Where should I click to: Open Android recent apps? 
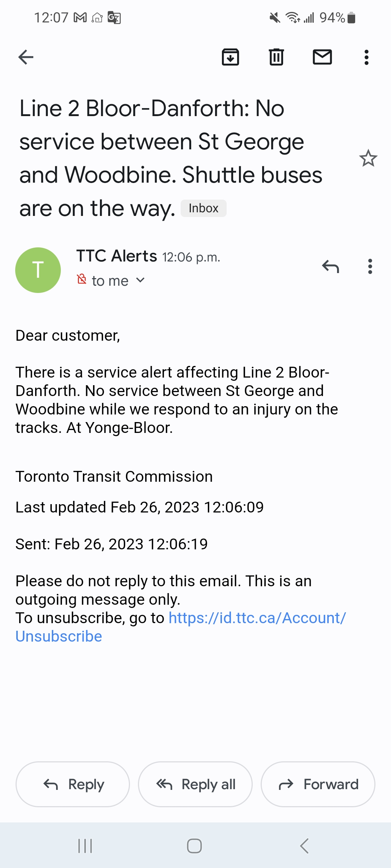click(85, 846)
